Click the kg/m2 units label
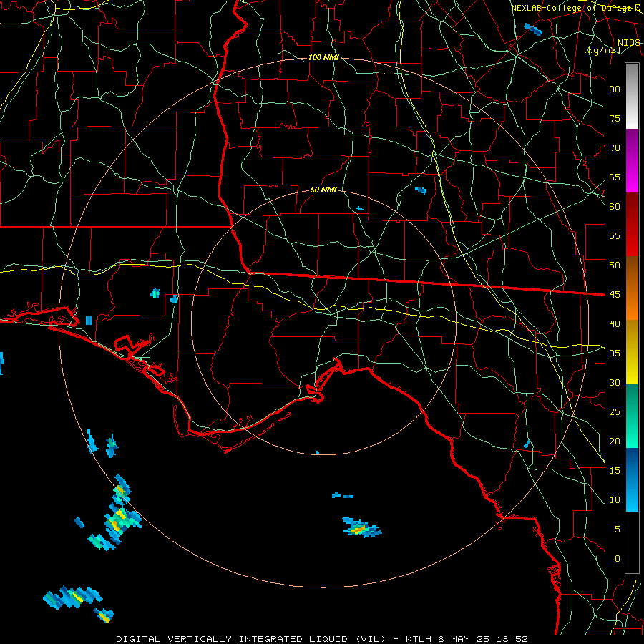 click(602, 50)
